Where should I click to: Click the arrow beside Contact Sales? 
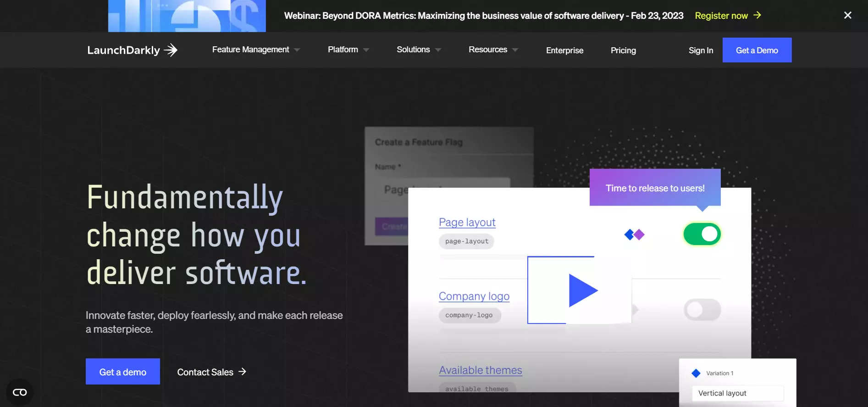tap(243, 372)
